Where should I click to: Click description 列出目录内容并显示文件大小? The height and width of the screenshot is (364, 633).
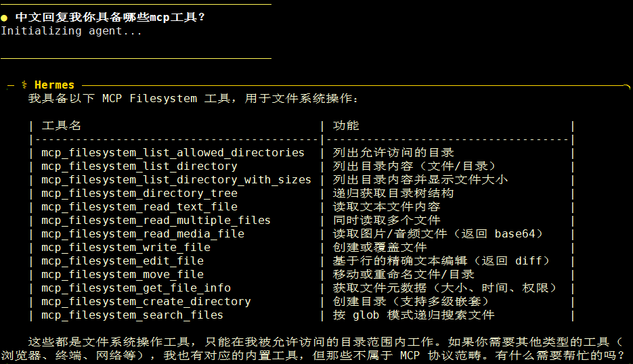[x=420, y=179]
